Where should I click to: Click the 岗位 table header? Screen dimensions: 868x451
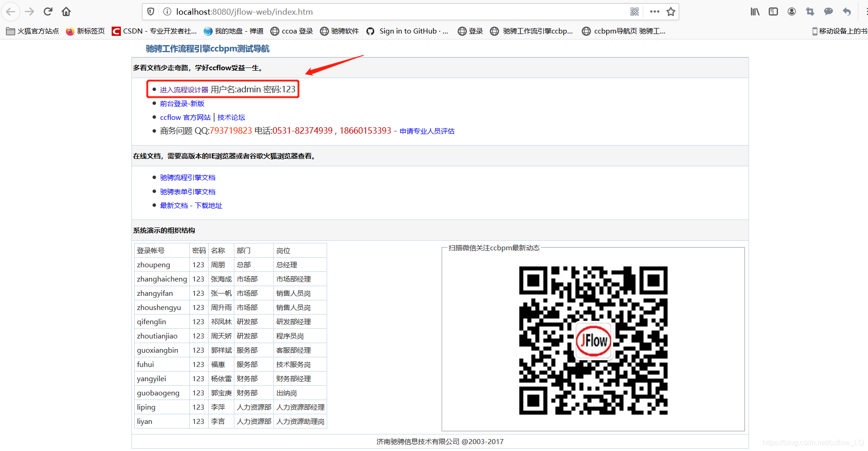point(300,251)
